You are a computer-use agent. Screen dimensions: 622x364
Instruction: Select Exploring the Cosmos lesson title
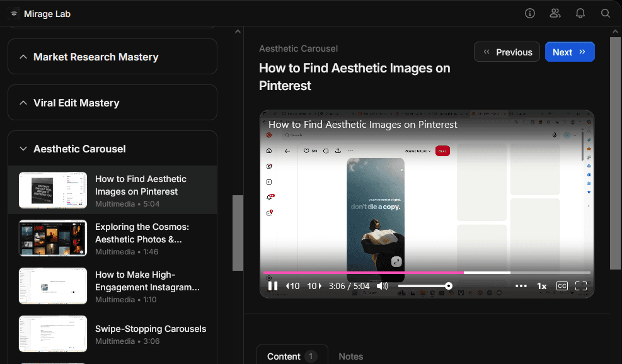pyautogui.click(x=142, y=233)
